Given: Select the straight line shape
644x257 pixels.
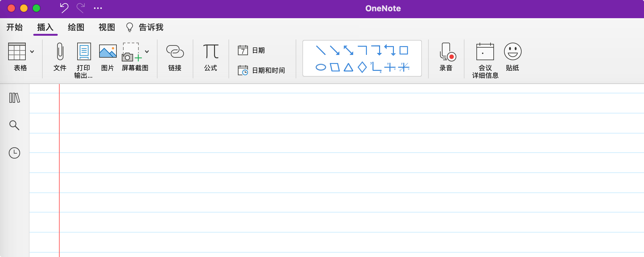Looking at the screenshot, I should 321,50.
